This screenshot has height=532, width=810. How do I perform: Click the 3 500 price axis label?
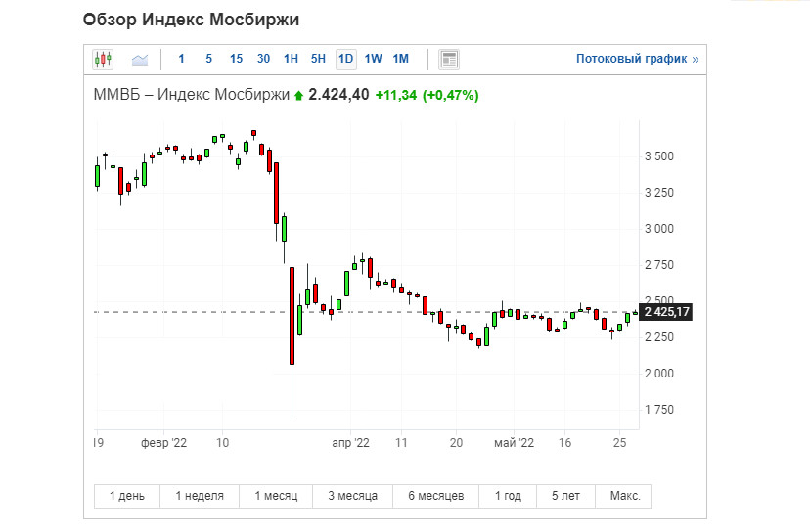pos(659,156)
